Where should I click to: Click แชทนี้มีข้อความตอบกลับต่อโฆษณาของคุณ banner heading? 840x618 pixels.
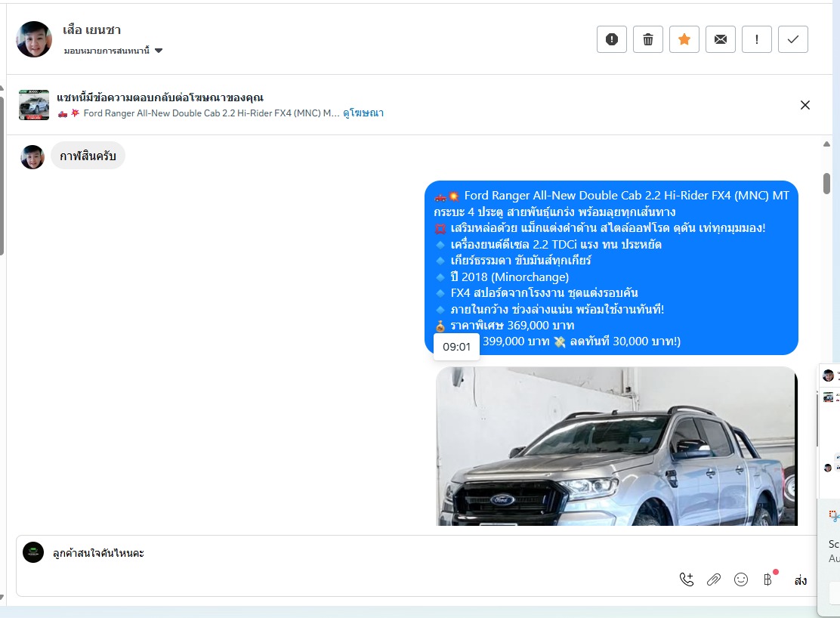160,97
